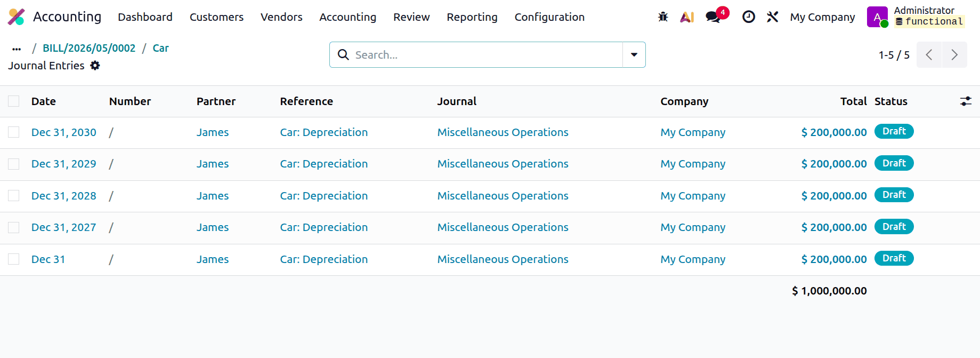Click James partner in Dec 31 row

(213, 259)
